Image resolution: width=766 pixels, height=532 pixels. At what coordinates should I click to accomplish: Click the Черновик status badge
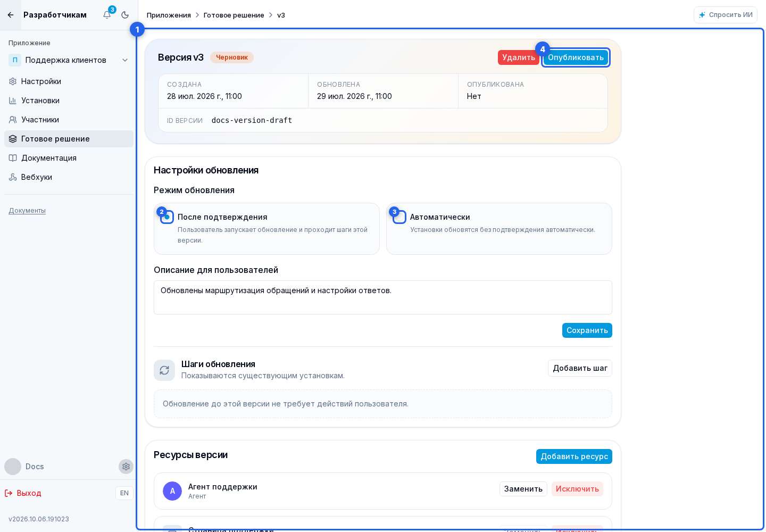click(x=232, y=57)
